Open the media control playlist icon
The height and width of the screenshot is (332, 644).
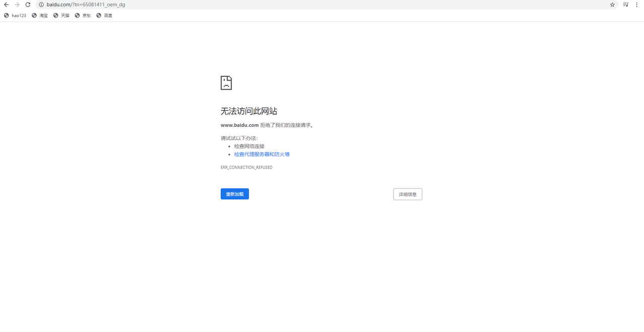tap(626, 5)
